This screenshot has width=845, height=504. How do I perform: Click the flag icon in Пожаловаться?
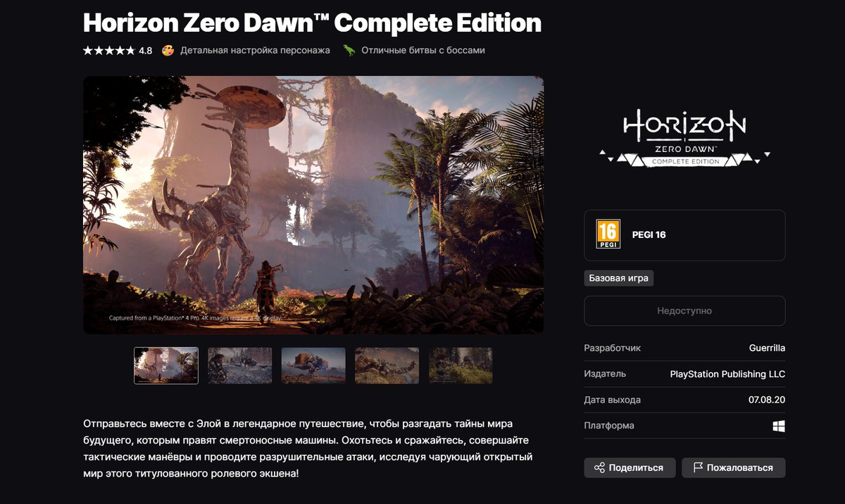pos(698,467)
